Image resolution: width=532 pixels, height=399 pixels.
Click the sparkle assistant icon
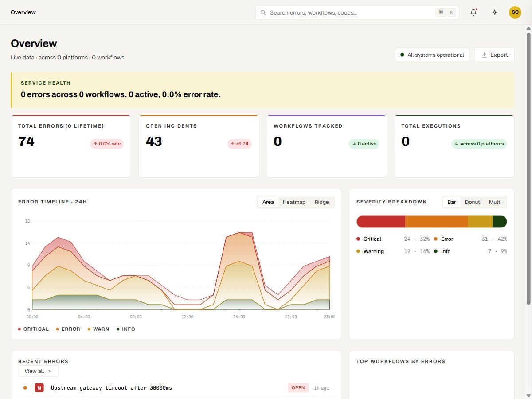click(x=495, y=12)
